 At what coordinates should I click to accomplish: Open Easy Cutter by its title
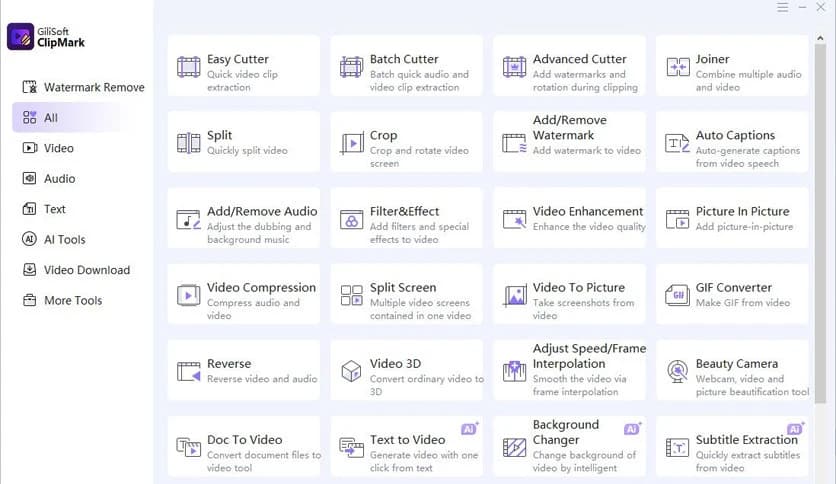[x=238, y=59]
